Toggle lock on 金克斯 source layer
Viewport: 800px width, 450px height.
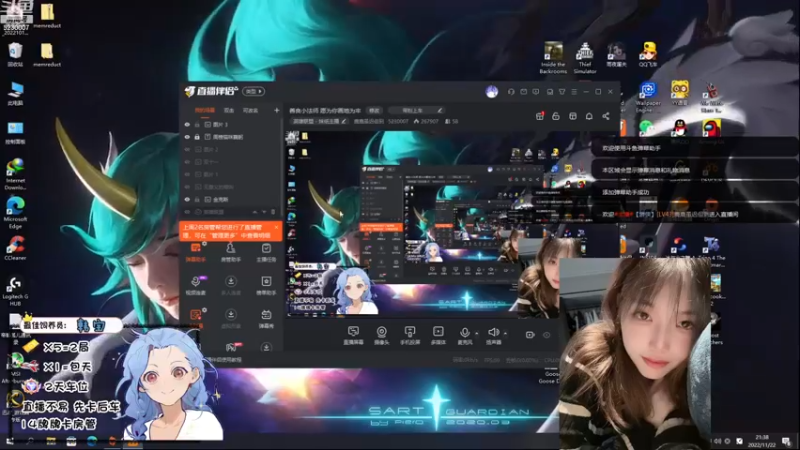(197, 199)
